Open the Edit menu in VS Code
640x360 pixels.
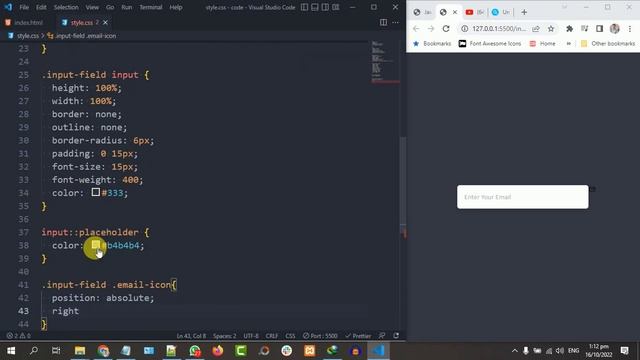pos(41,7)
